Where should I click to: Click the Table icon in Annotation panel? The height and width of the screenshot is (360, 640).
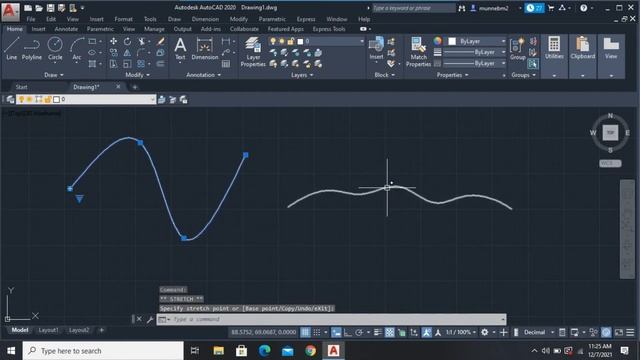pyautogui.click(x=226, y=64)
